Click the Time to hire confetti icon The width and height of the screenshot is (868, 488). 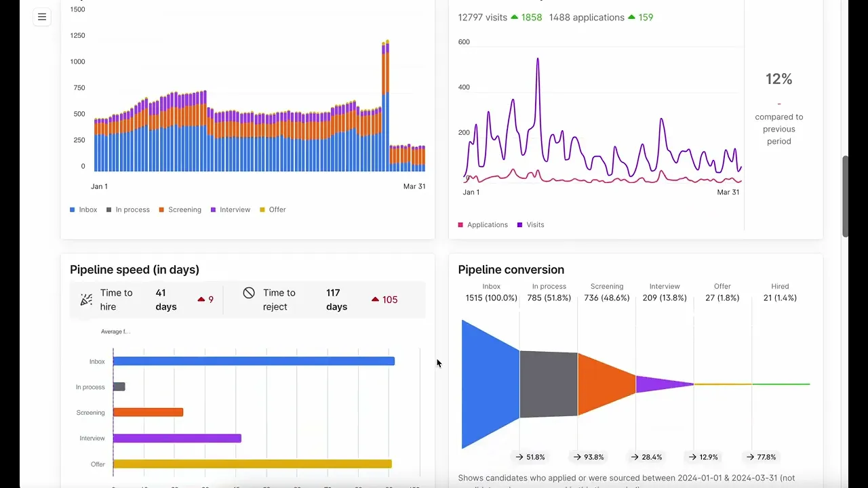coord(86,300)
